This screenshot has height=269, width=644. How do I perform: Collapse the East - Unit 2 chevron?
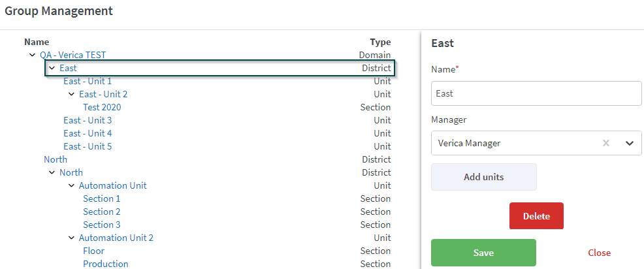tap(71, 94)
